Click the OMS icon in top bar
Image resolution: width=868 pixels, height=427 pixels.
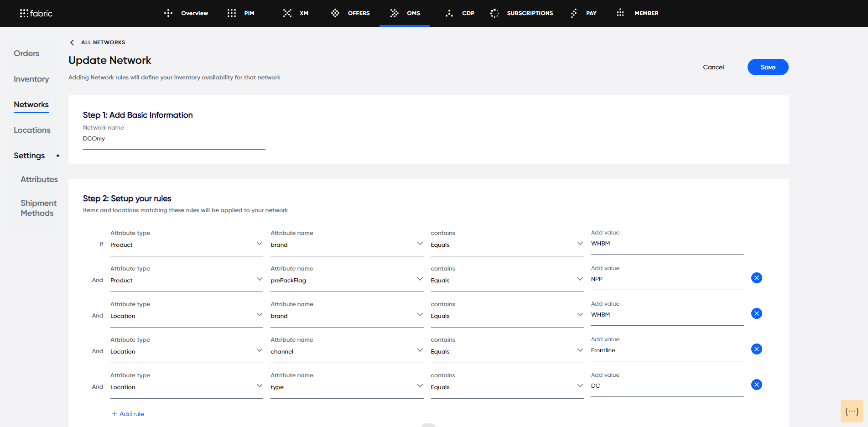[395, 13]
